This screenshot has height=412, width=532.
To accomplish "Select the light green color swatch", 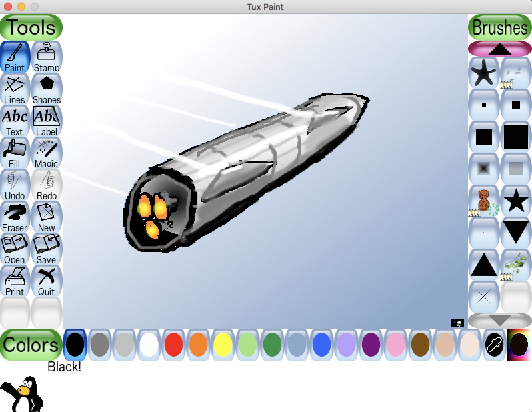I will click(x=248, y=344).
